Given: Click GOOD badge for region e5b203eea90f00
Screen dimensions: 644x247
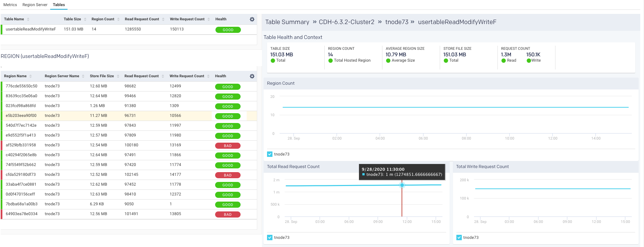Looking at the screenshot, I should pos(228,116).
